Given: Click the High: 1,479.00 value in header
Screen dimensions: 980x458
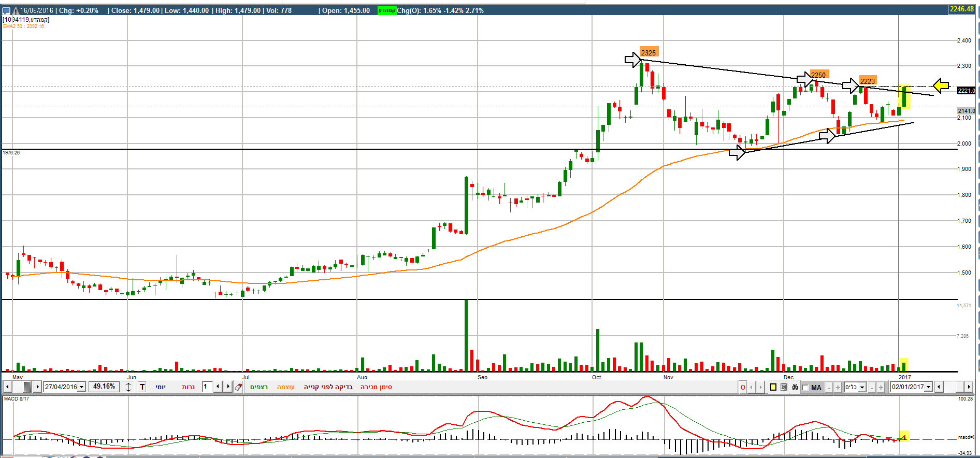Looking at the screenshot, I should click(x=238, y=10).
